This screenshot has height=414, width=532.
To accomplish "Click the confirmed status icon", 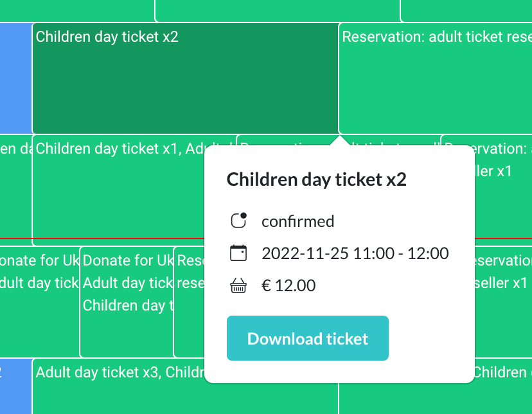I will (238, 221).
